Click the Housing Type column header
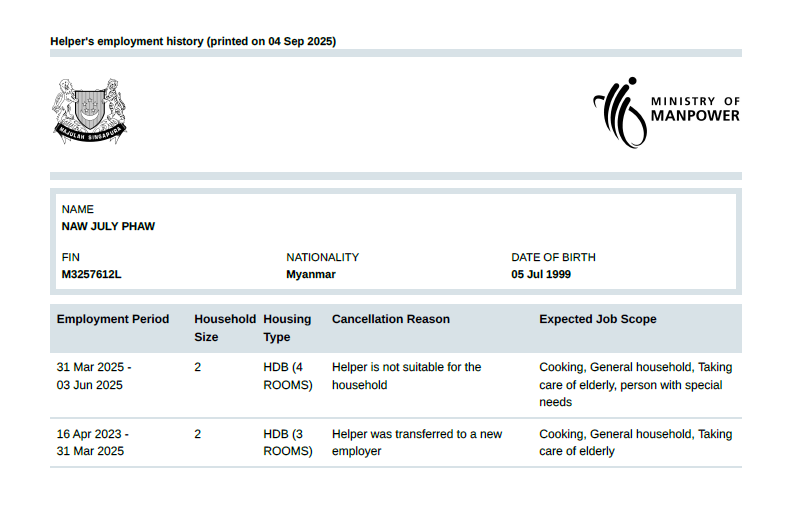793x510 pixels. tap(287, 328)
